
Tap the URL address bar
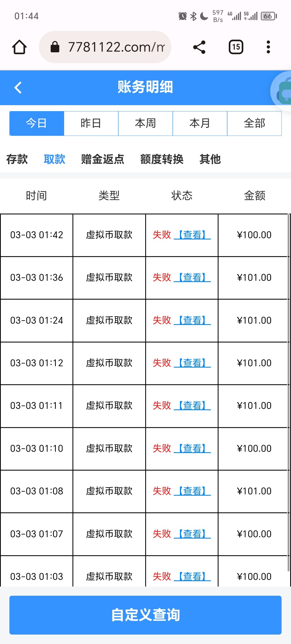(x=116, y=47)
